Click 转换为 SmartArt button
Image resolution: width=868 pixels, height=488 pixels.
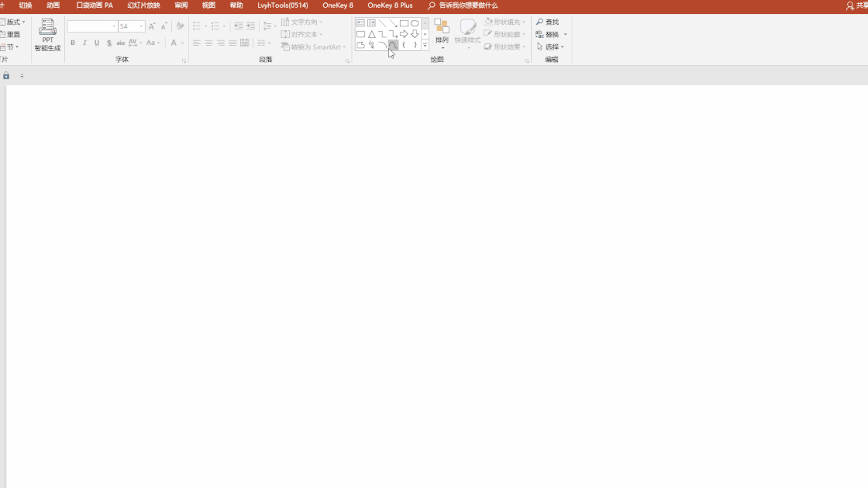[313, 47]
